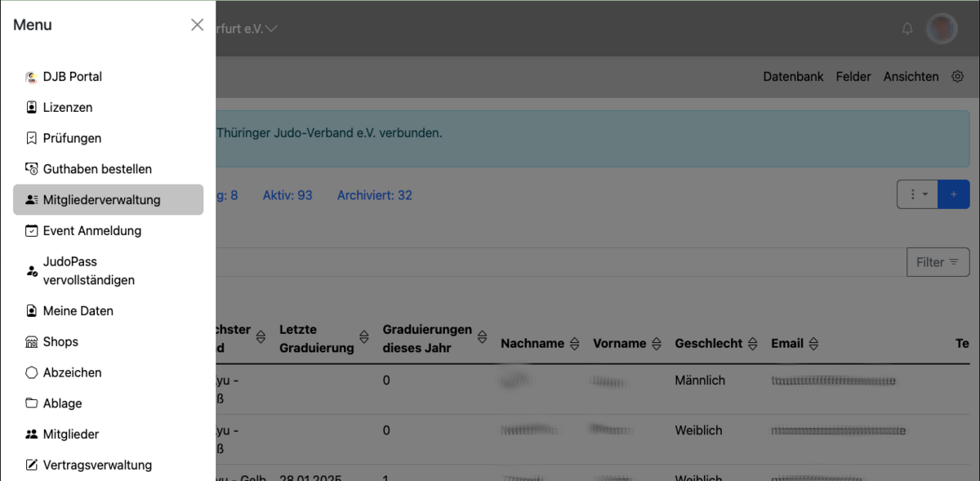Open the settings gear icon
The image size is (980, 481).
click(957, 77)
